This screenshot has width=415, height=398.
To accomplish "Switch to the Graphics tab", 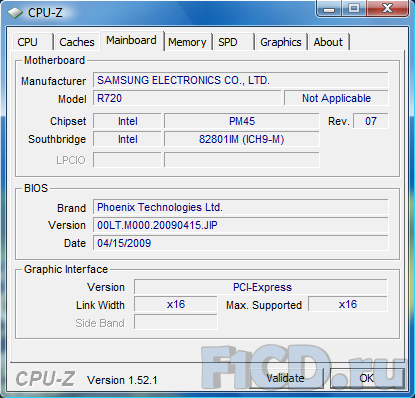I will 281,42.
